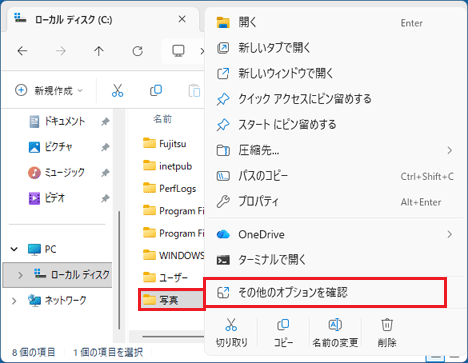The image size is (468, 363).
Task: Select the Fujitsu folder
Action: tap(165, 144)
